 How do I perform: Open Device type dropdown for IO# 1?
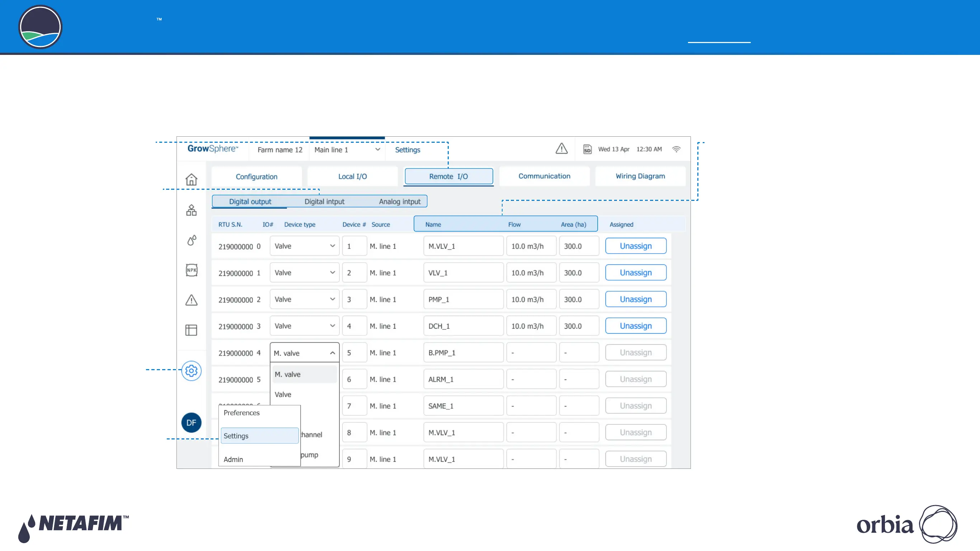coord(305,273)
